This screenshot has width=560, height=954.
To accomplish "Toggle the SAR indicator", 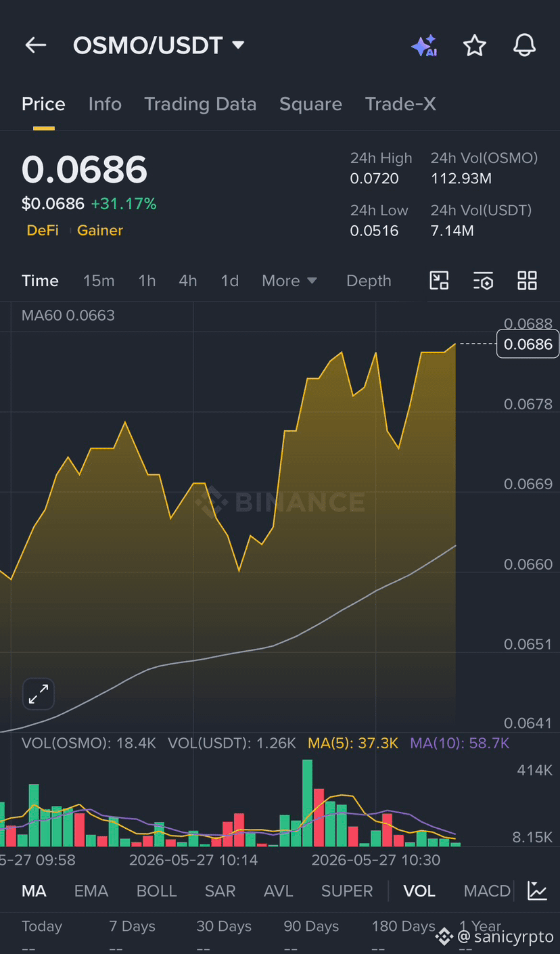I will (x=220, y=890).
